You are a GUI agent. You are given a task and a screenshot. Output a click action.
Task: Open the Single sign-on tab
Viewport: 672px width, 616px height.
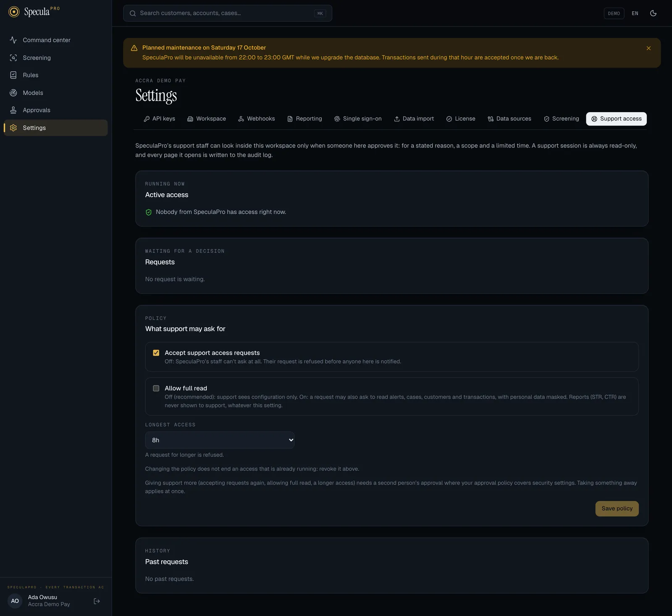point(358,119)
